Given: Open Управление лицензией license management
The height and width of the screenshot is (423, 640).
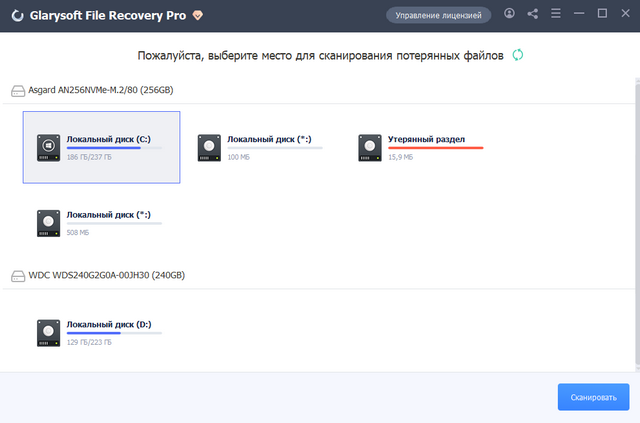Looking at the screenshot, I should [x=439, y=15].
